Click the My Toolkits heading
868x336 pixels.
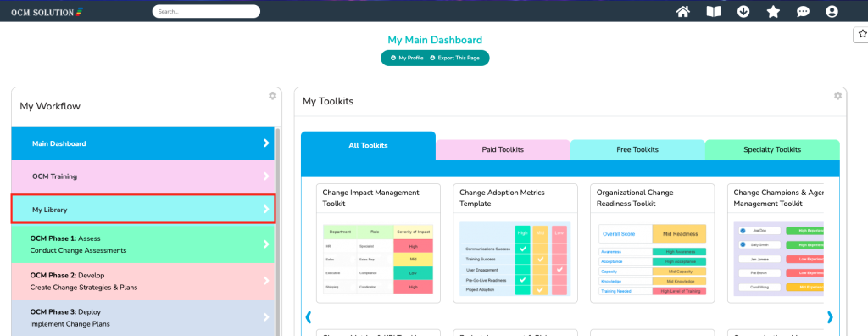[x=328, y=102]
